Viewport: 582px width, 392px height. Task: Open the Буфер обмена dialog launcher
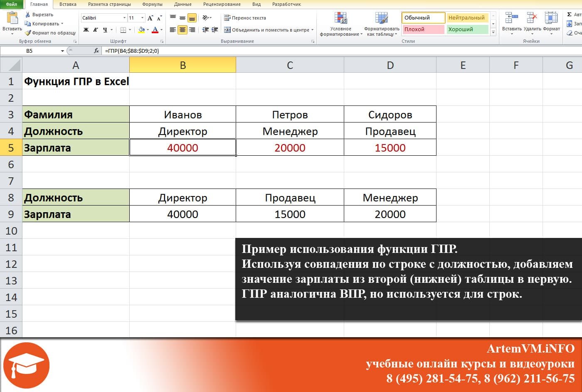coord(75,42)
